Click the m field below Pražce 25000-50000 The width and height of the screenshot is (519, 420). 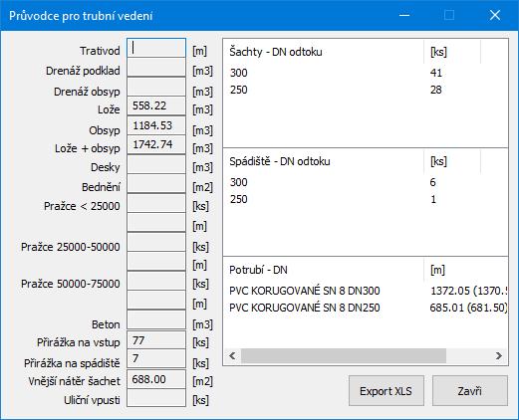coord(156,261)
